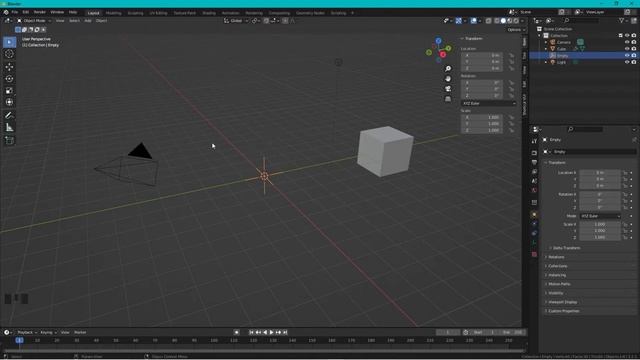The height and width of the screenshot is (360, 640).
Task: Click frame 100 on the timeline ruler
Action: 214,340
